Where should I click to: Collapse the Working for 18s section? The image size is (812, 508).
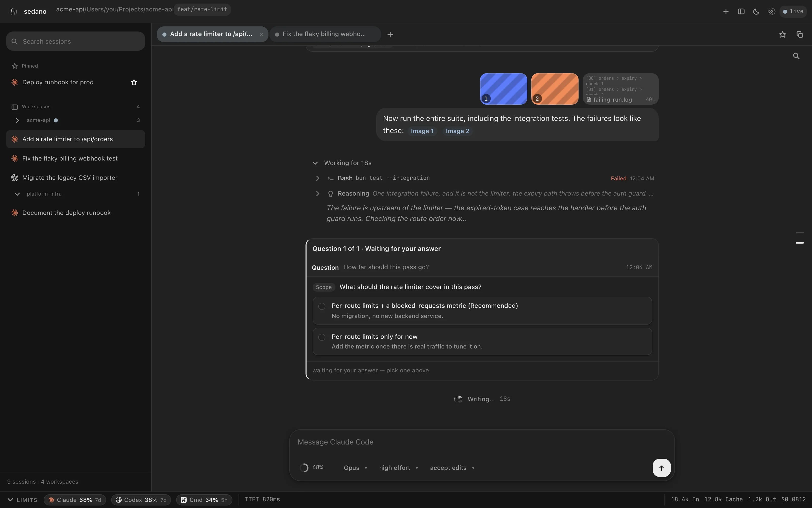pyautogui.click(x=315, y=163)
